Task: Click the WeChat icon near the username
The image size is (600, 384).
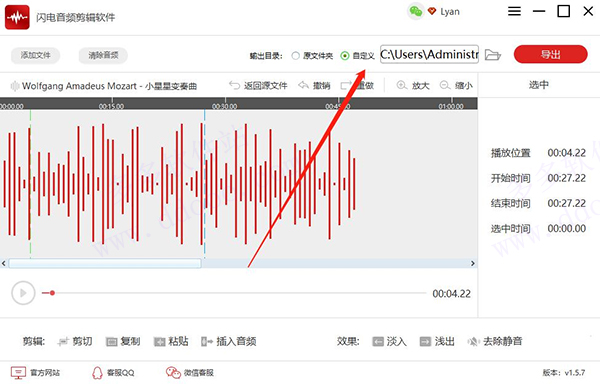Action: pos(416,11)
